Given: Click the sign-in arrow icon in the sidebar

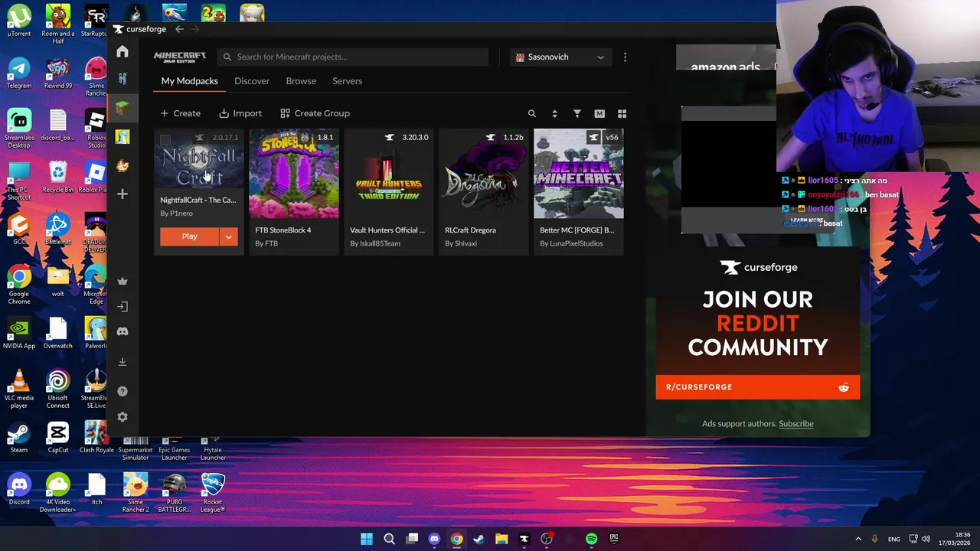Looking at the screenshot, I should coord(122,306).
